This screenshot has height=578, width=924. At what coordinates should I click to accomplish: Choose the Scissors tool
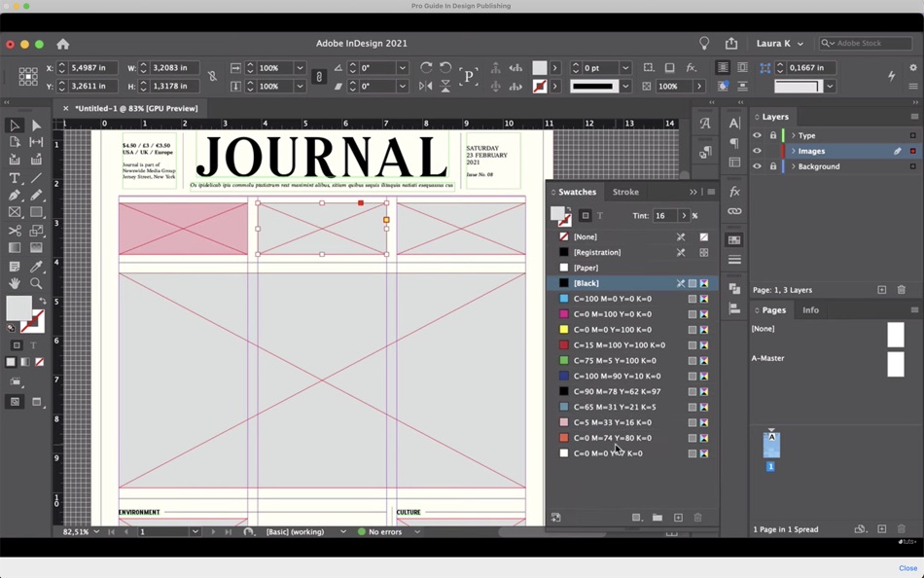point(15,231)
